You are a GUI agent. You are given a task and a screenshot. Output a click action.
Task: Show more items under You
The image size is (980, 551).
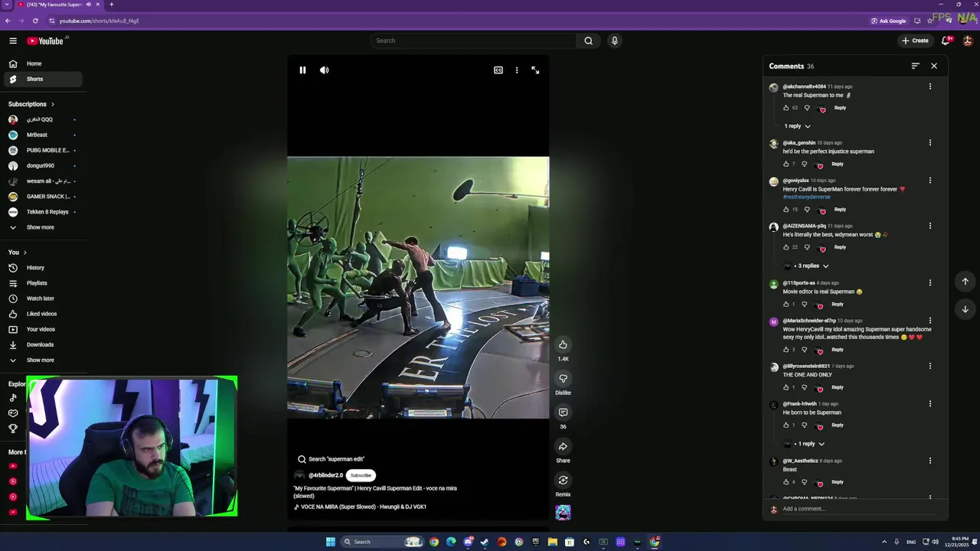tap(43, 360)
